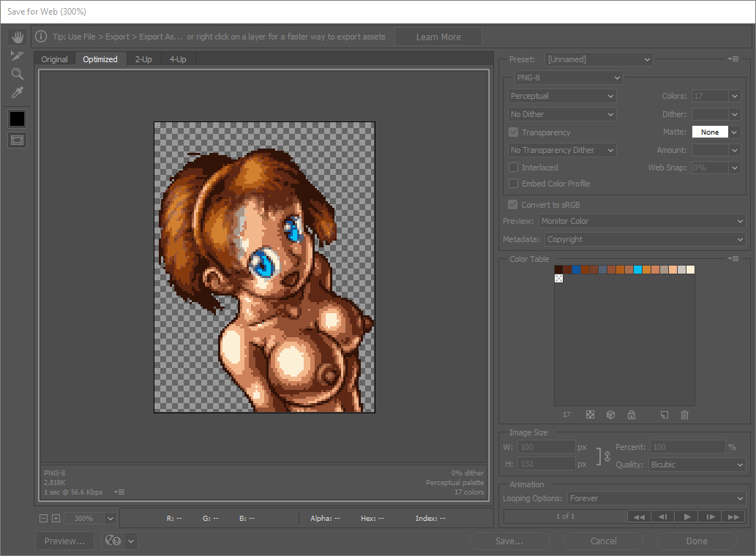This screenshot has width=756, height=556.
Task: Select the Zoom tool
Action: 17,74
